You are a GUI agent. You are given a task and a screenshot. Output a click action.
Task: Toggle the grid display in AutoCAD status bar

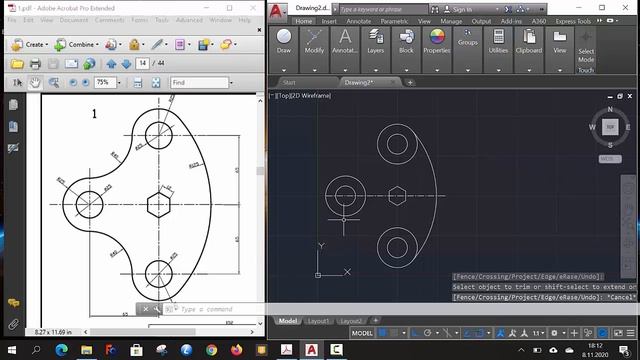(383, 333)
